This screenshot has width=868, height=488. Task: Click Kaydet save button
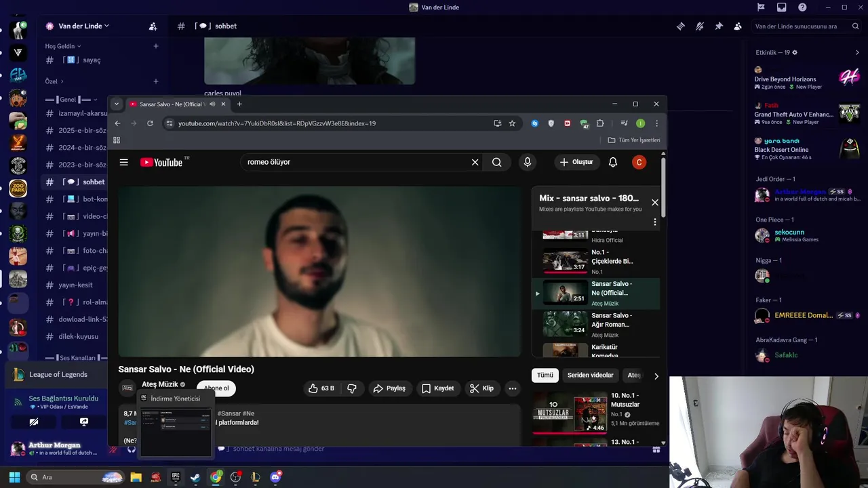437,388
